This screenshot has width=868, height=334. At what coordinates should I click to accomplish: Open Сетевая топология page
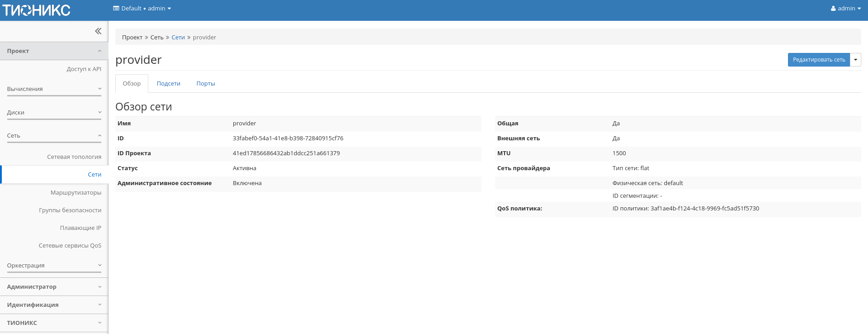pos(74,157)
